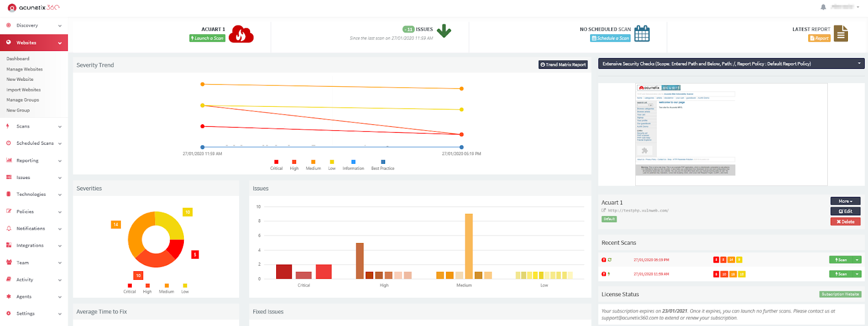Click the Integrations icon in sidebar
Viewport: 868px width, 326px height.
click(9, 245)
